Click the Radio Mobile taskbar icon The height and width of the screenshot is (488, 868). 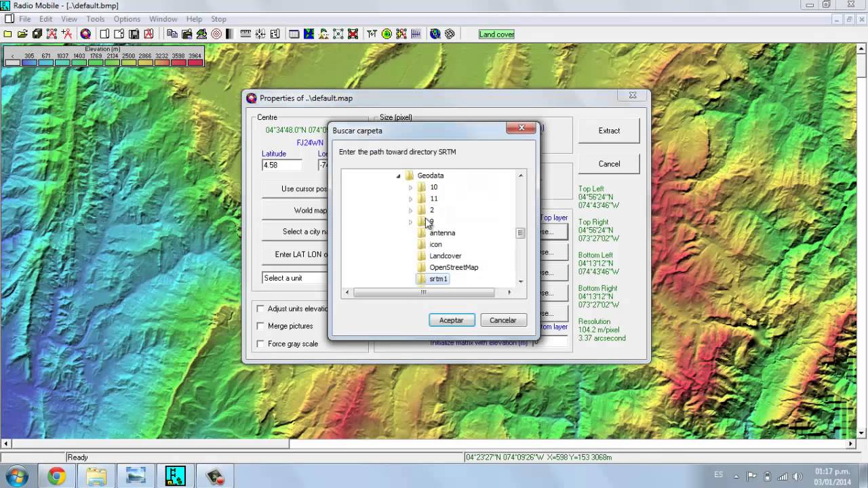pos(176,476)
